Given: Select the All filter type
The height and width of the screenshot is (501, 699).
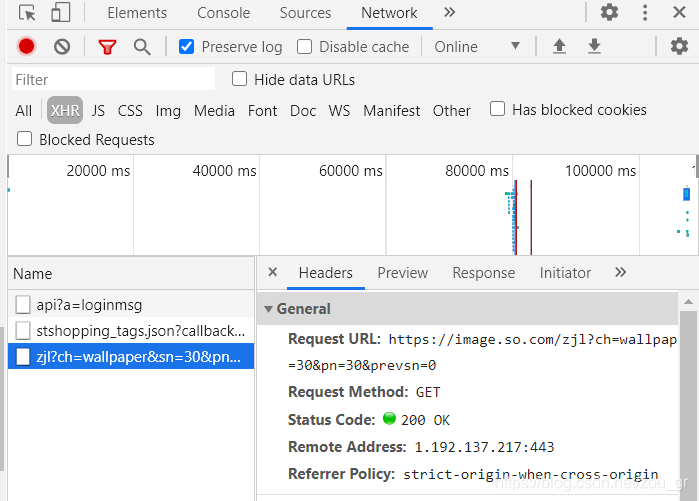Looking at the screenshot, I should click(23, 111).
